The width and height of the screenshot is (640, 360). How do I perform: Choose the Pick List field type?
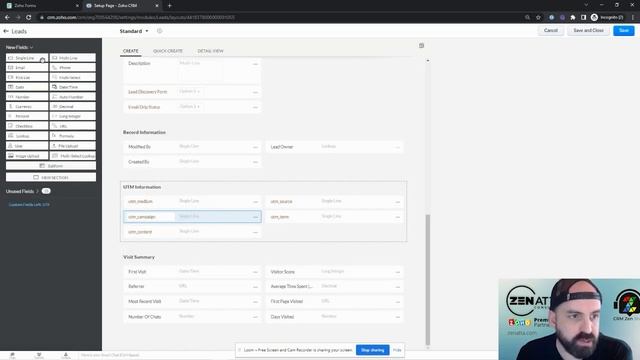tap(27, 77)
